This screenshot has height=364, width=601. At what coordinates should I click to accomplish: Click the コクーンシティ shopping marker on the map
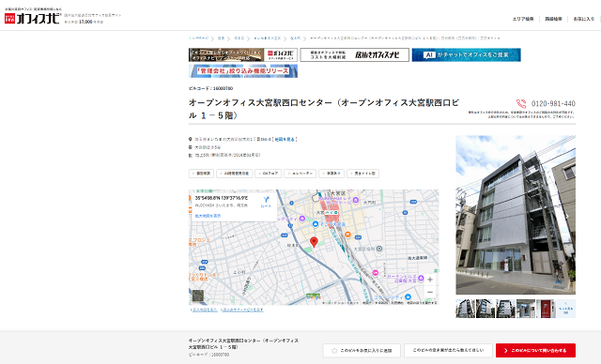click(x=408, y=296)
